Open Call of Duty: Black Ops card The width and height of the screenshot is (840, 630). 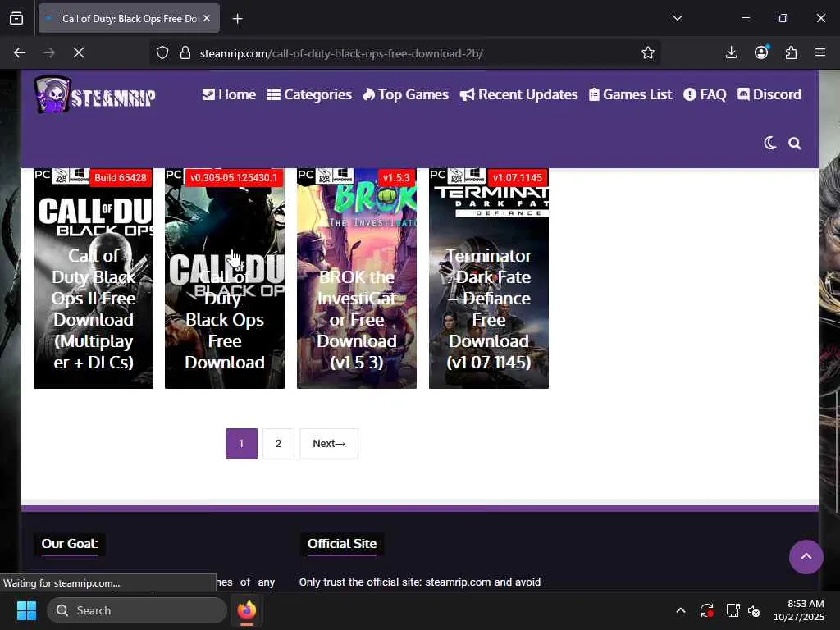click(x=225, y=279)
